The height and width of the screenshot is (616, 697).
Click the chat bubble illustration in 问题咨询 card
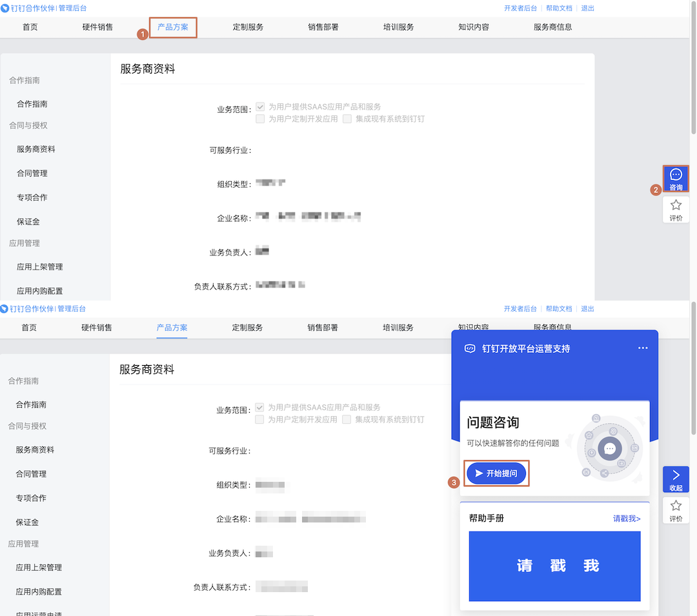tap(609, 449)
